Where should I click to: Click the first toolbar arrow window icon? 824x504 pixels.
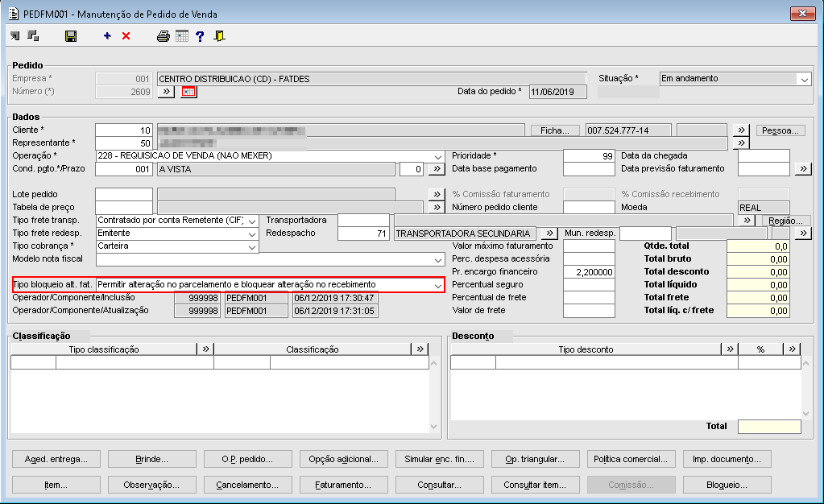15,35
